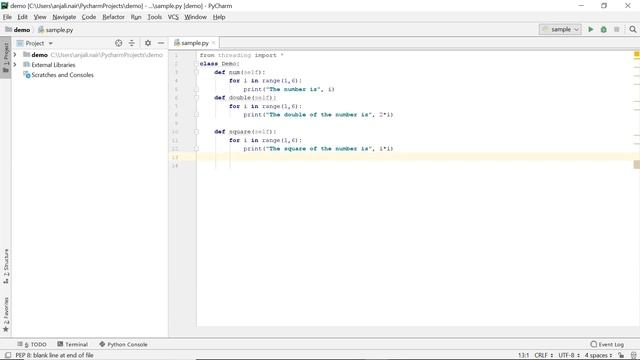The image size is (640, 360).
Task: Change the CRLF line separator
Action: (x=543, y=356)
